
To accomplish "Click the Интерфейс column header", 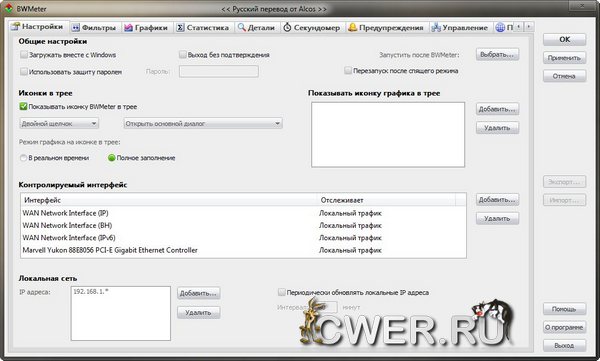I will (x=169, y=200).
